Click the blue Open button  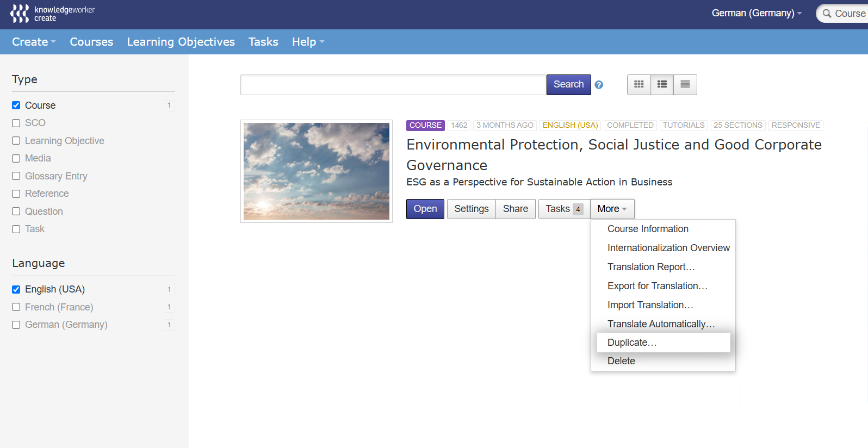pos(425,209)
